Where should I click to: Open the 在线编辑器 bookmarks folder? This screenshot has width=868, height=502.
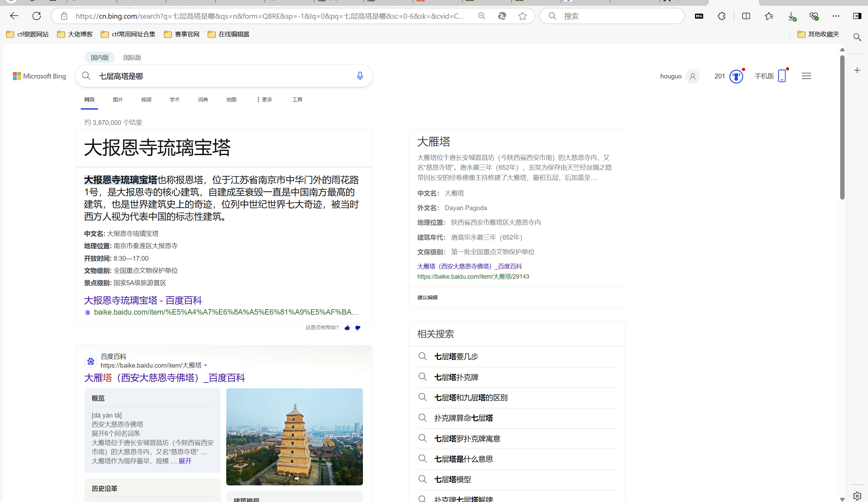tap(228, 34)
